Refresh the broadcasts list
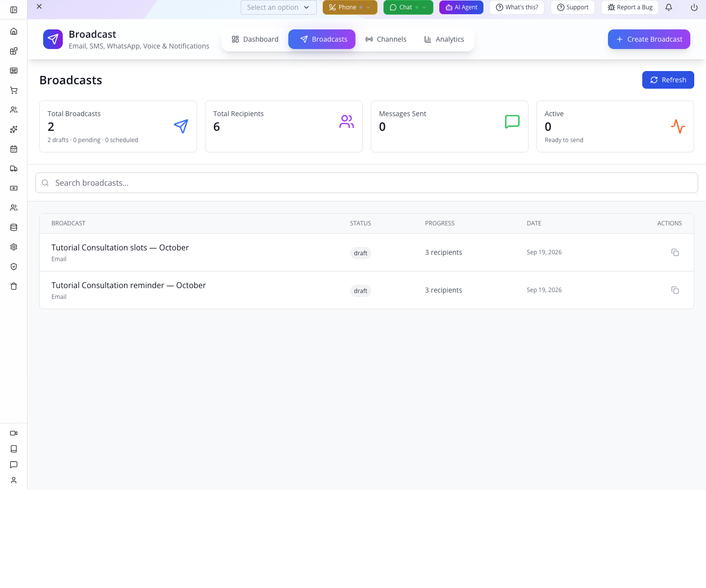The image size is (706, 588). (668, 80)
